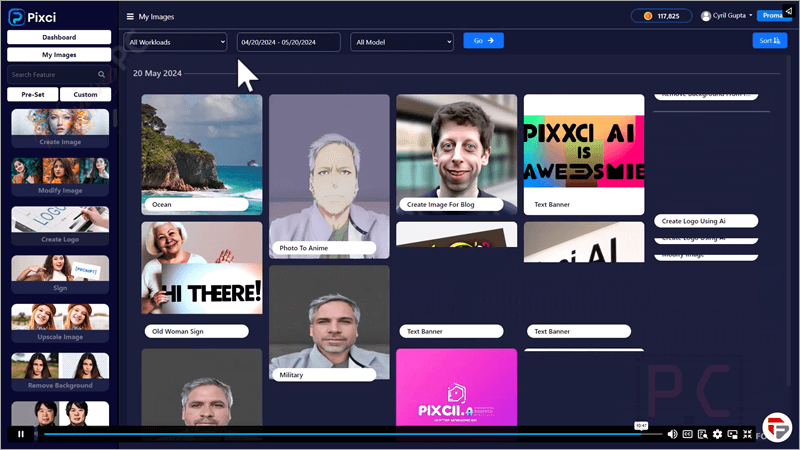Image resolution: width=800 pixels, height=450 pixels.
Task: Click the Military label
Action: click(x=324, y=374)
